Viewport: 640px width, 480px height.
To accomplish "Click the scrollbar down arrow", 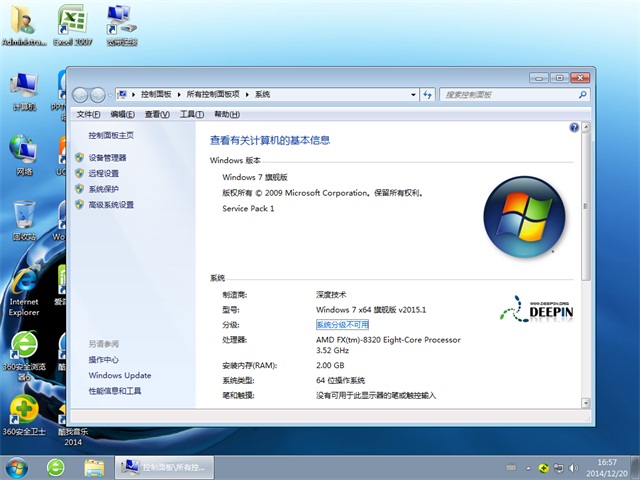I will [586, 403].
